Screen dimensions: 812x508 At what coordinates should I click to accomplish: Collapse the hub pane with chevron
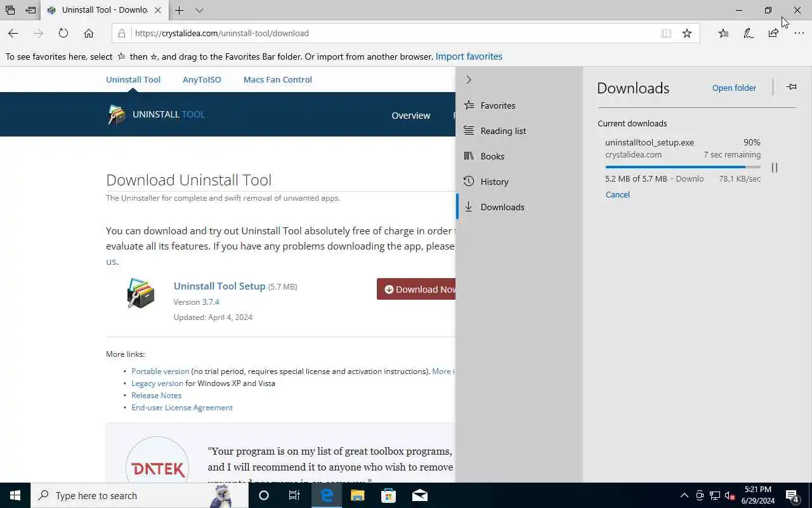pos(469,79)
